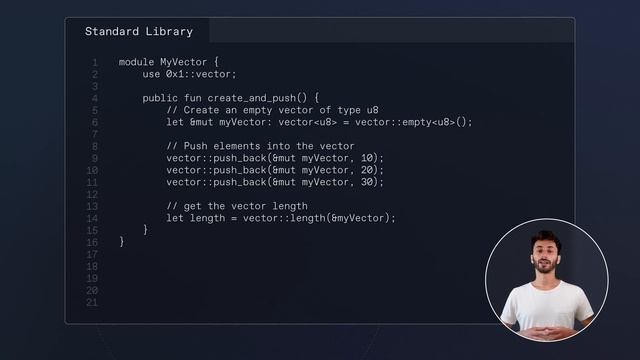Click the closing brace on line 15
Viewport: 640px width, 360px height.
click(145, 230)
